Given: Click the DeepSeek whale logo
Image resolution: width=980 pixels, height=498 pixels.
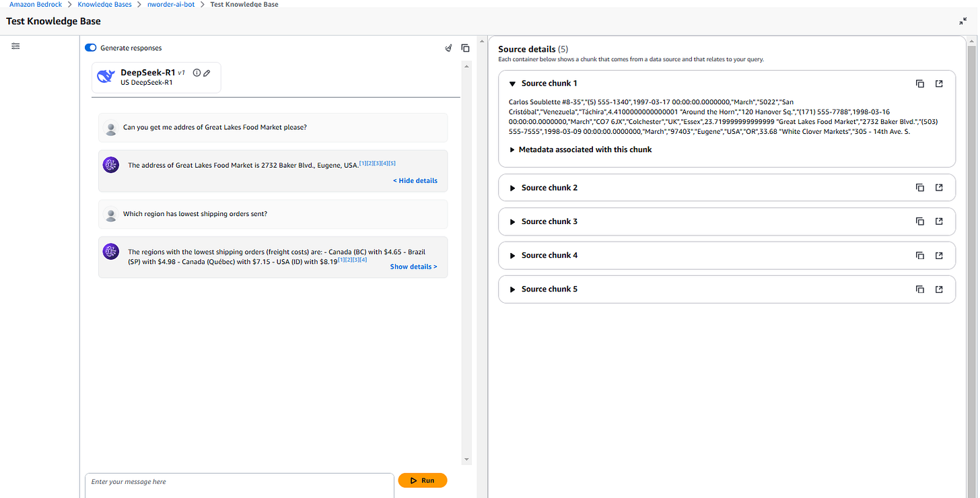Looking at the screenshot, I should (106, 77).
